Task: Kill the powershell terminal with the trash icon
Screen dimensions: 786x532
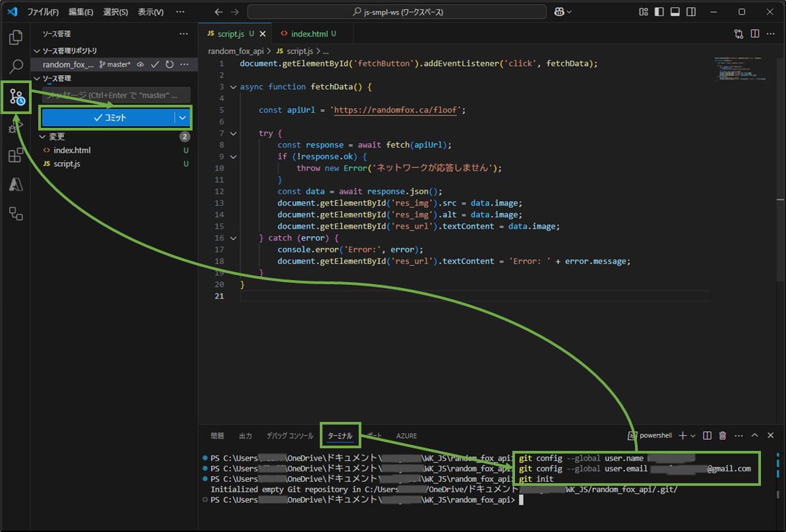Action: click(x=722, y=435)
